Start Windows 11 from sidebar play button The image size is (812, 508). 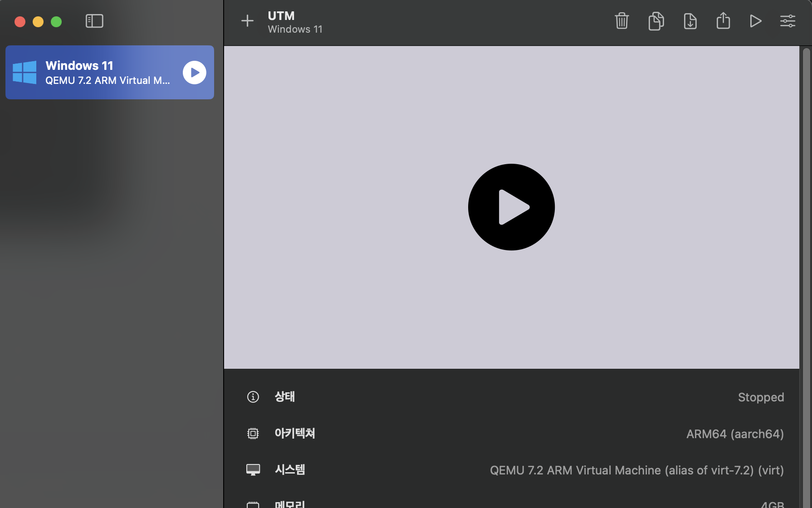pyautogui.click(x=195, y=73)
